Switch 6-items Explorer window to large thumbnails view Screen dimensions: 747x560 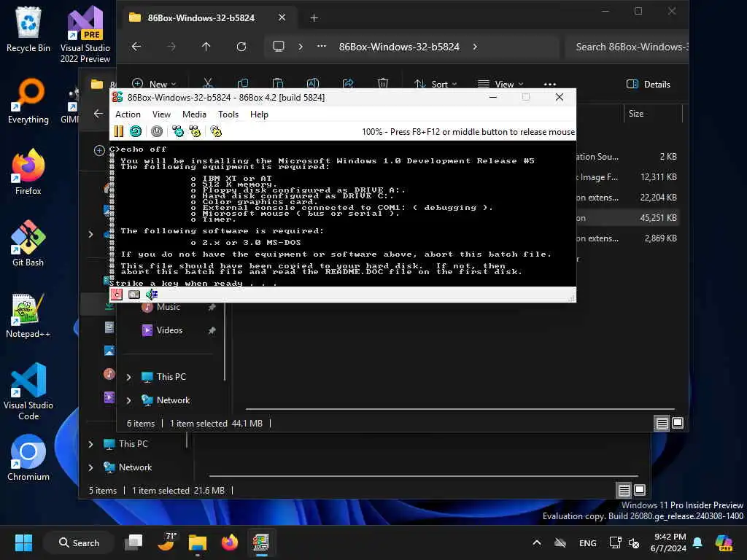point(678,423)
